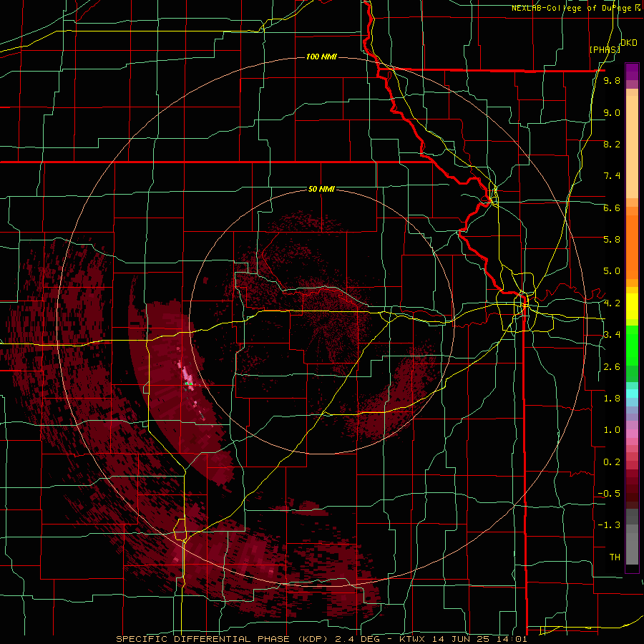Click the 9.8 value on the color scale
The width and height of the screenshot is (644, 644).
(x=612, y=81)
